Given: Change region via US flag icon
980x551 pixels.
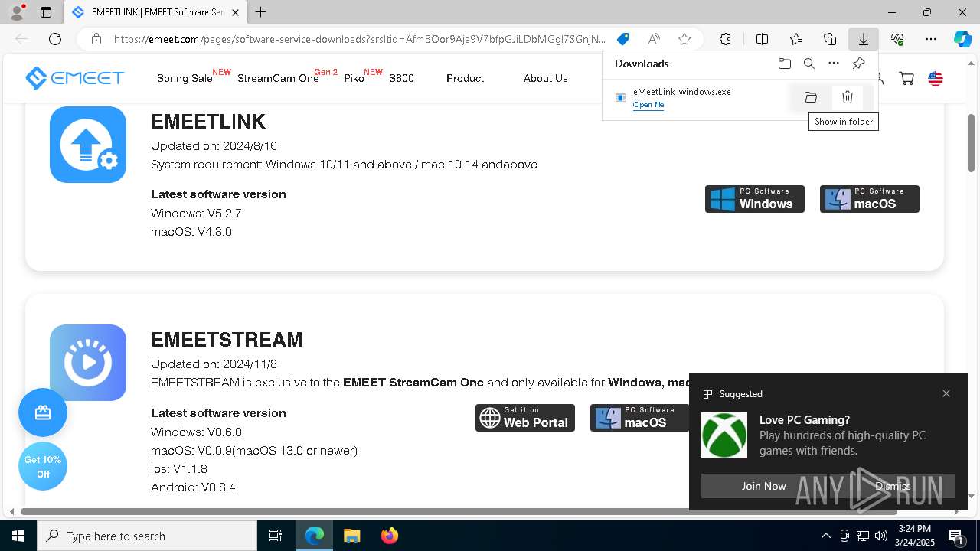Looking at the screenshot, I should point(936,78).
